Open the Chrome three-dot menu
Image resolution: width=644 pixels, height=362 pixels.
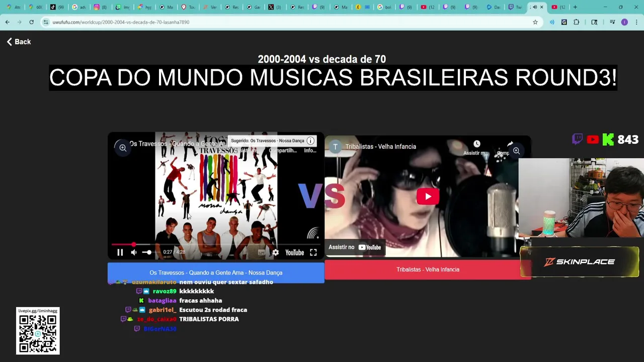[x=636, y=22]
